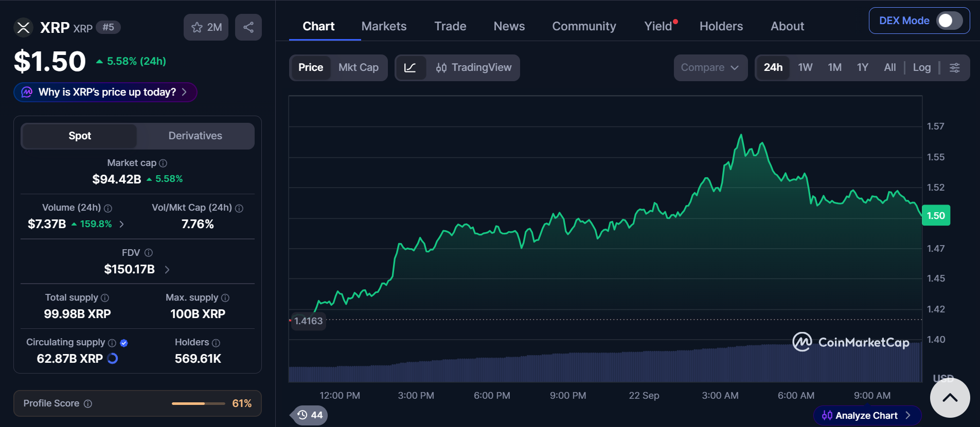The image size is (980, 427).
Task: Click the XRP coin logo icon
Action: pos(23,27)
